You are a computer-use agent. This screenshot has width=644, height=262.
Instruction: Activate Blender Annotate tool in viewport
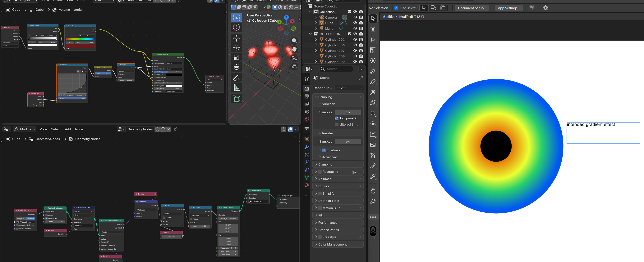coord(236,78)
